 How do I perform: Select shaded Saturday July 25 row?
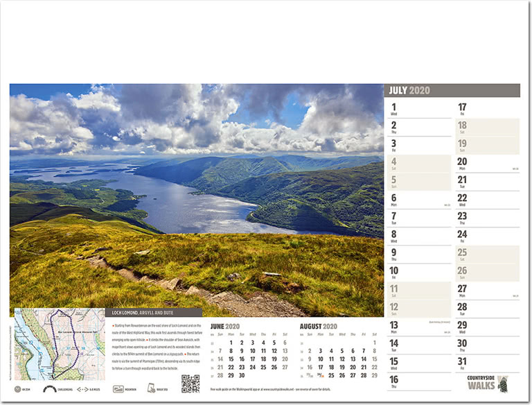coord(487,255)
